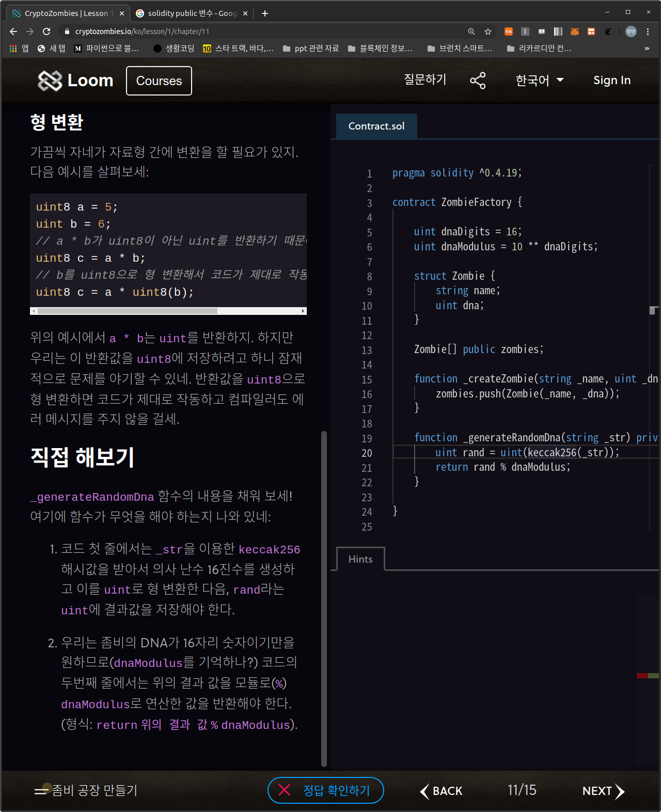Open the Chrome three-dot menu

(648, 31)
